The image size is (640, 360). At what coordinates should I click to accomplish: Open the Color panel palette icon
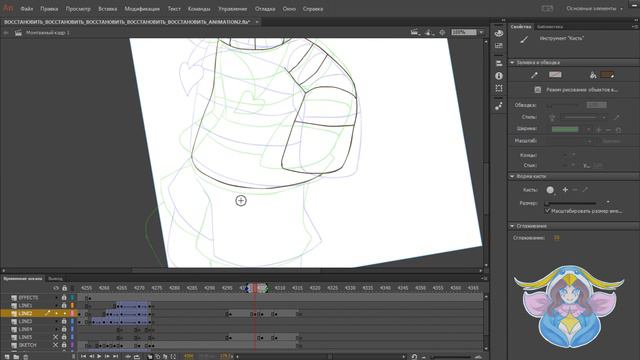point(499,33)
